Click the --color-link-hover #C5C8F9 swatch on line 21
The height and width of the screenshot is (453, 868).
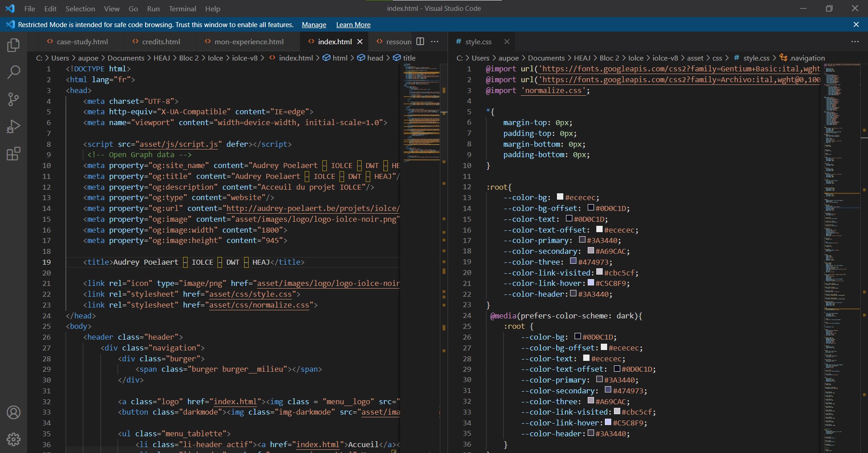tap(590, 282)
